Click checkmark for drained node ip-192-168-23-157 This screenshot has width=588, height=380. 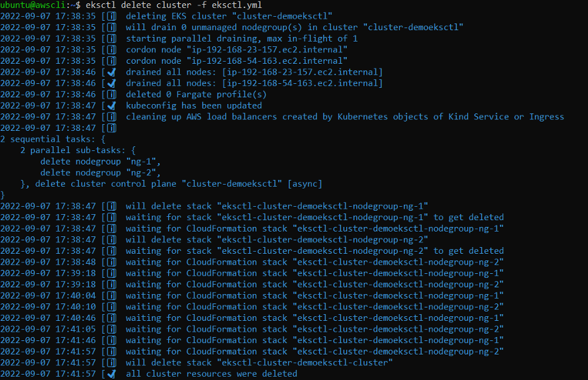tap(111, 72)
